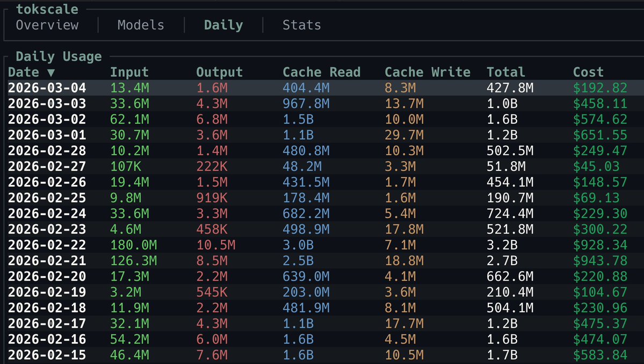Open the Models tab
The height and width of the screenshot is (364, 644).
coord(141,25)
